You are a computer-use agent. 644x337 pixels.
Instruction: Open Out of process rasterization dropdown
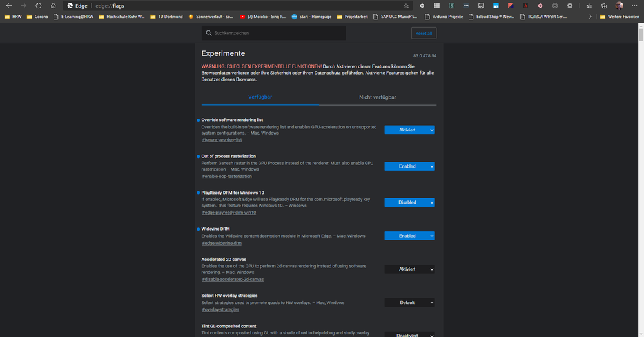(x=409, y=166)
